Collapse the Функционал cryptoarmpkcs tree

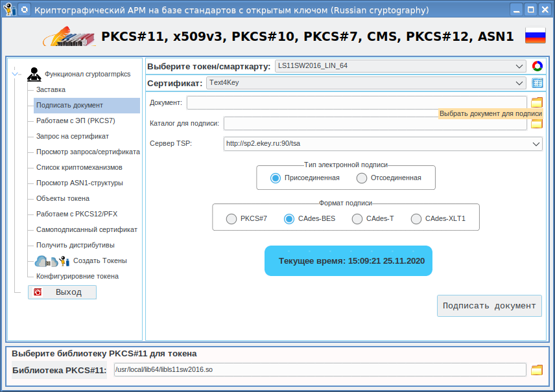pyautogui.click(x=15, y=74)
